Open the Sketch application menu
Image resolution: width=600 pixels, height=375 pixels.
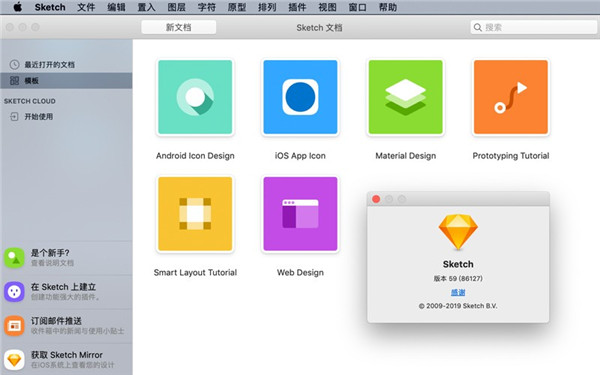tap(50, 7)
